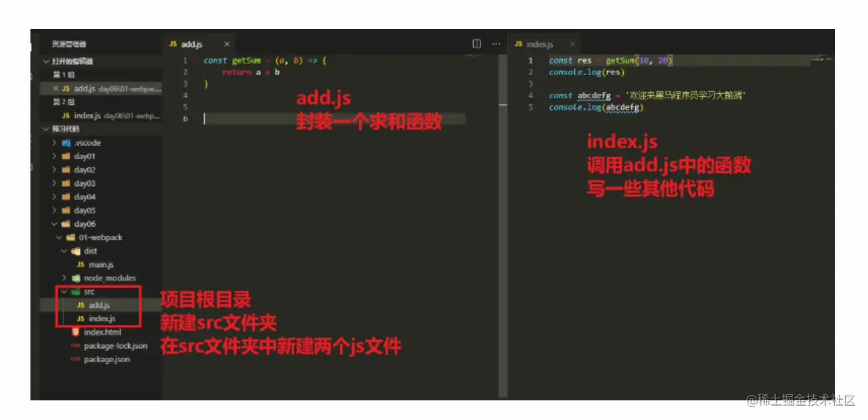Viewport: 868px width, 420px height.
Task: Collapse the src folder chevron
Action: coord(64,292)
